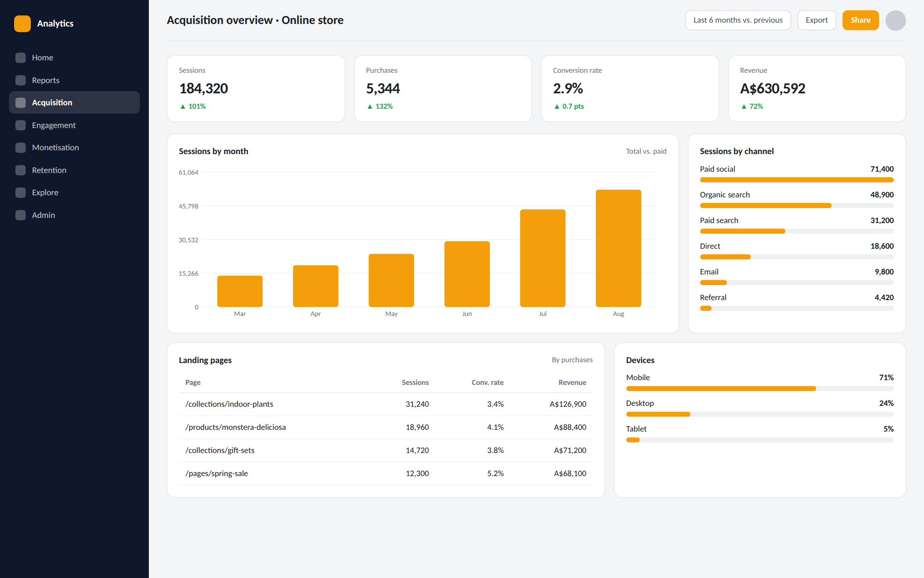Click the Jul bar in sessions chart

tap(543, 258)
